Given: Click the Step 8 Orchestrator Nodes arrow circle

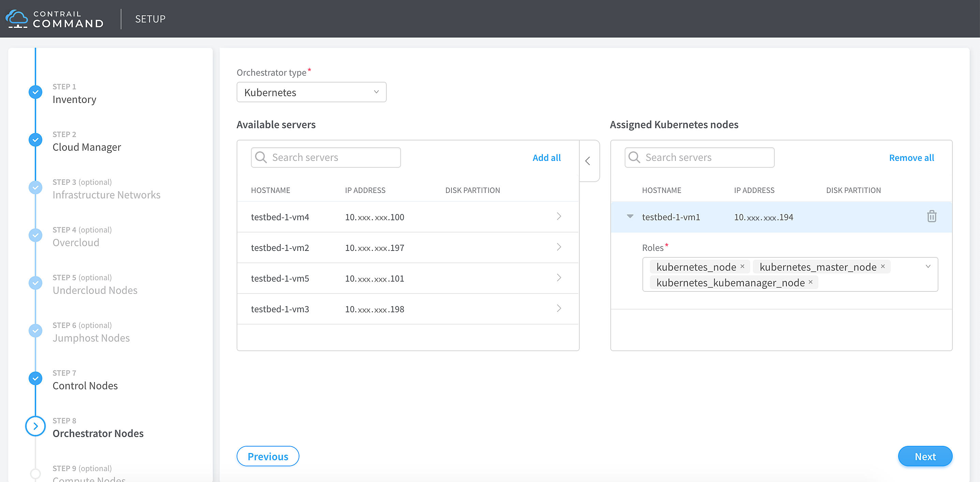Looking at the screenshot, I should (x=35, y=426).
